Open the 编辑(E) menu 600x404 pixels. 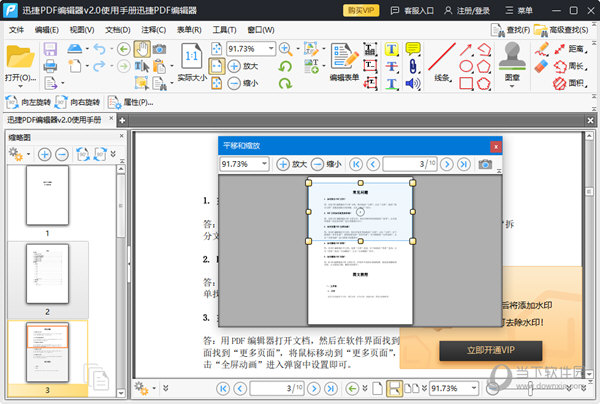[x=47, y=29]
